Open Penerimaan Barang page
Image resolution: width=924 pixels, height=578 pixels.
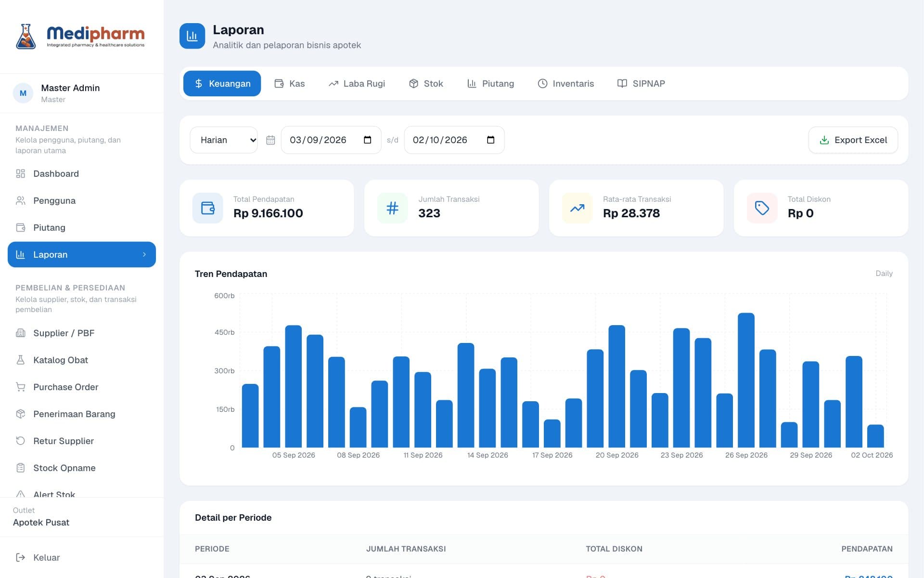[x=82, y=414]
